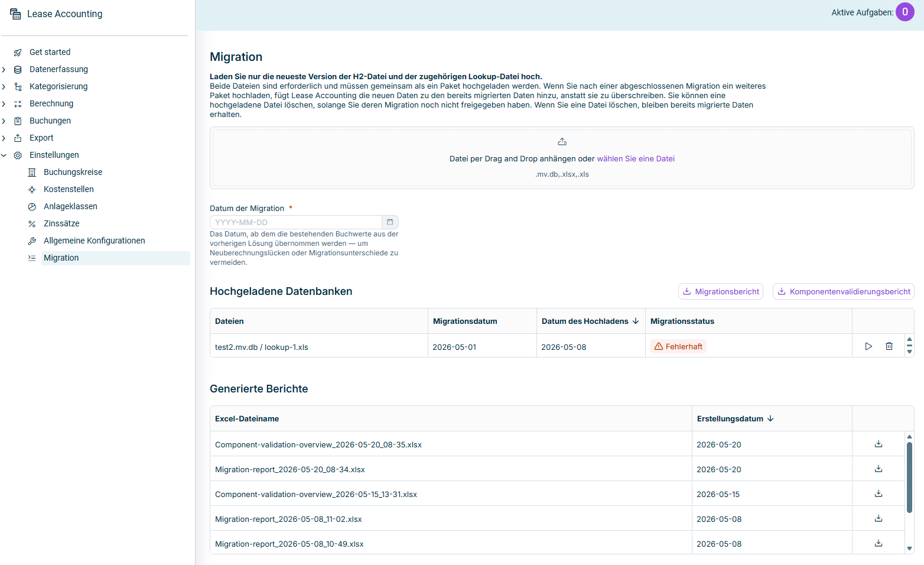
Task: Click the file name 'test2.mv.db / lookup-1.xls'
Action: 262,347
